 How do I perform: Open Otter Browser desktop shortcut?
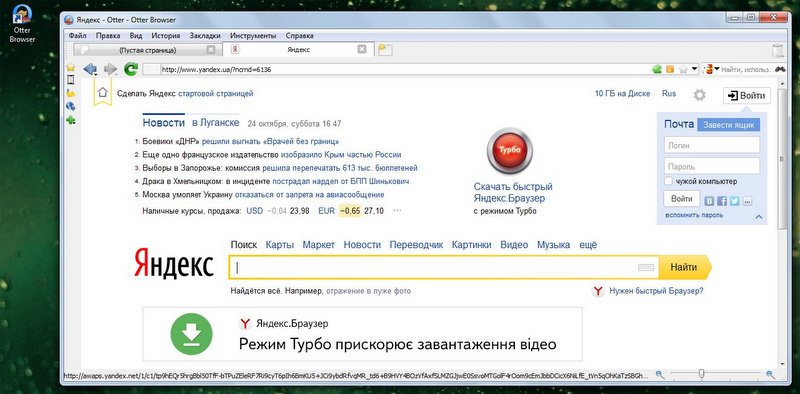tap(22, 23)
